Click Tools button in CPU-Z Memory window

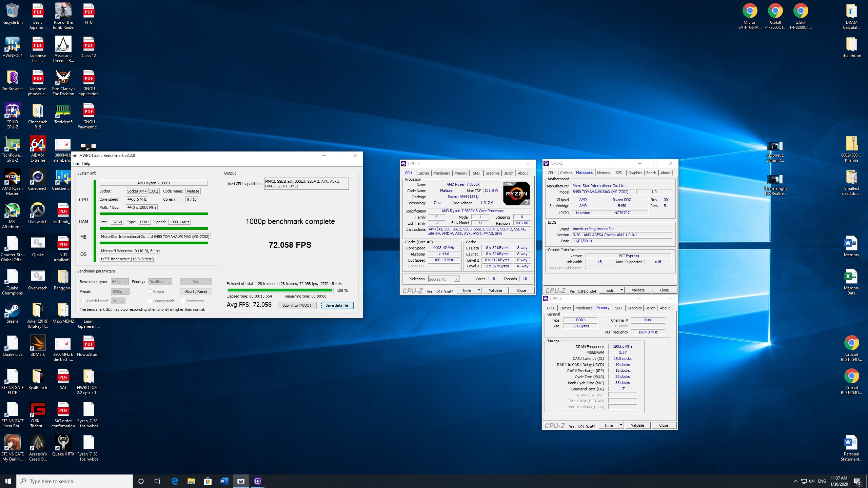(609, 425)
